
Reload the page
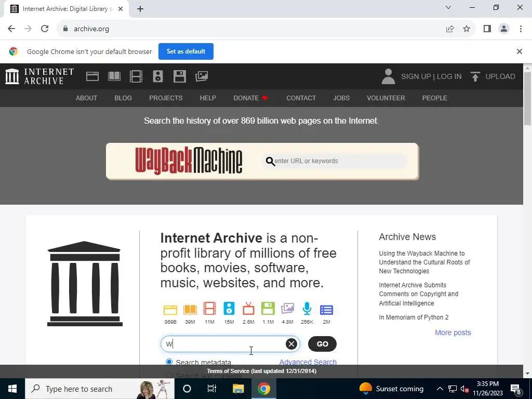pyautogui.click(x=45, y=29)
